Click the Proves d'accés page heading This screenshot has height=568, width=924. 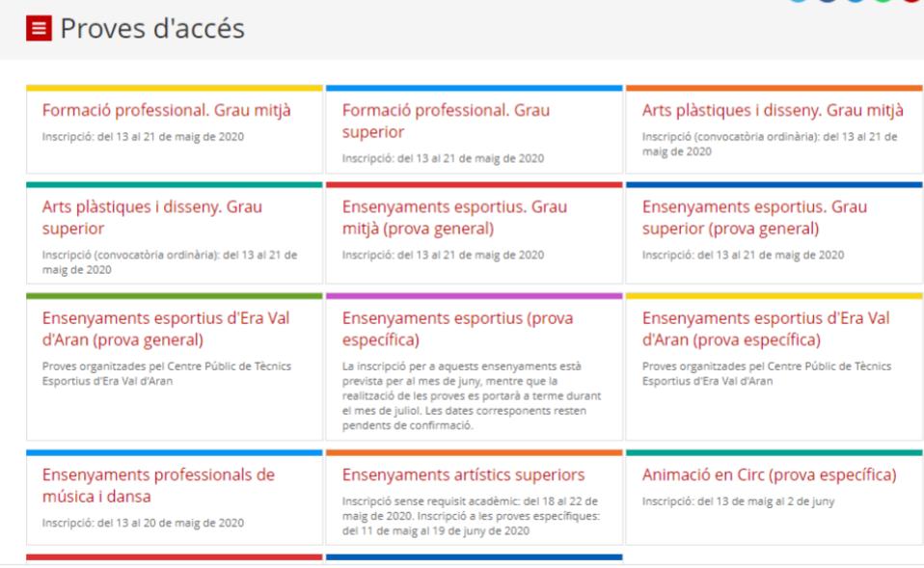[x=152, y=29]
